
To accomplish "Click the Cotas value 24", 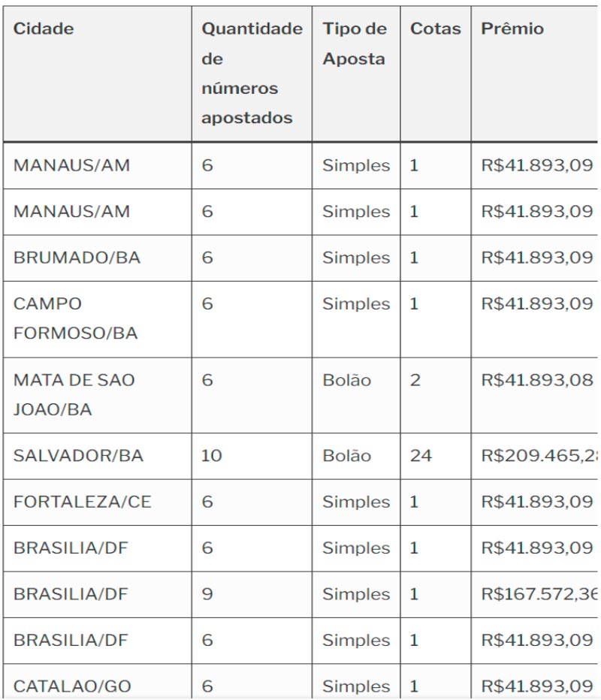I will tap(421, 456).
